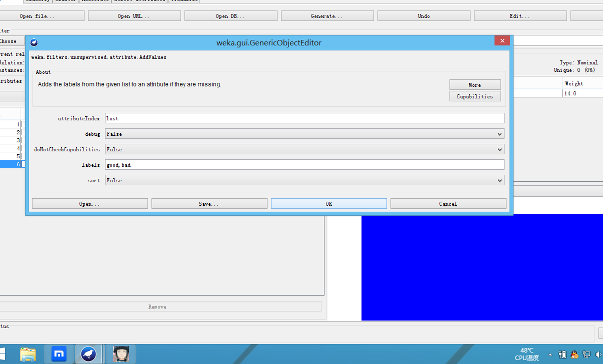603x364 pixels.
Task: Tick the checkbox for attribute row 2
Action: [23, 132]
